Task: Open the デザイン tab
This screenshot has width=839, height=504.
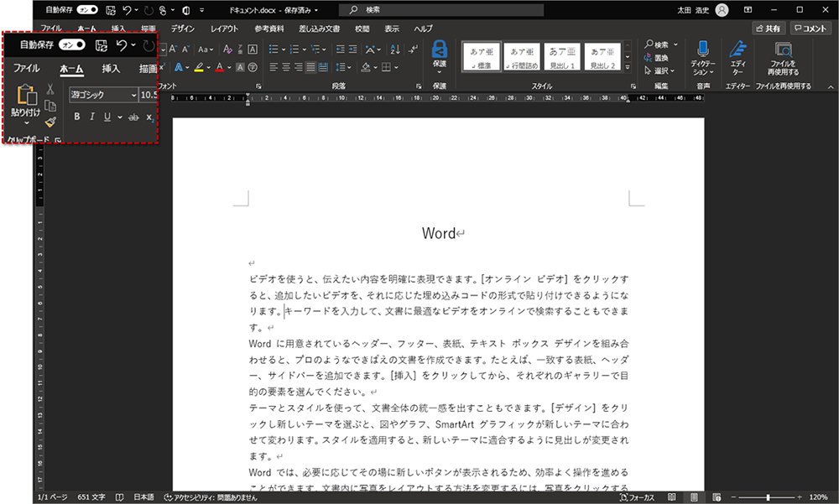Action: [182, 29]
